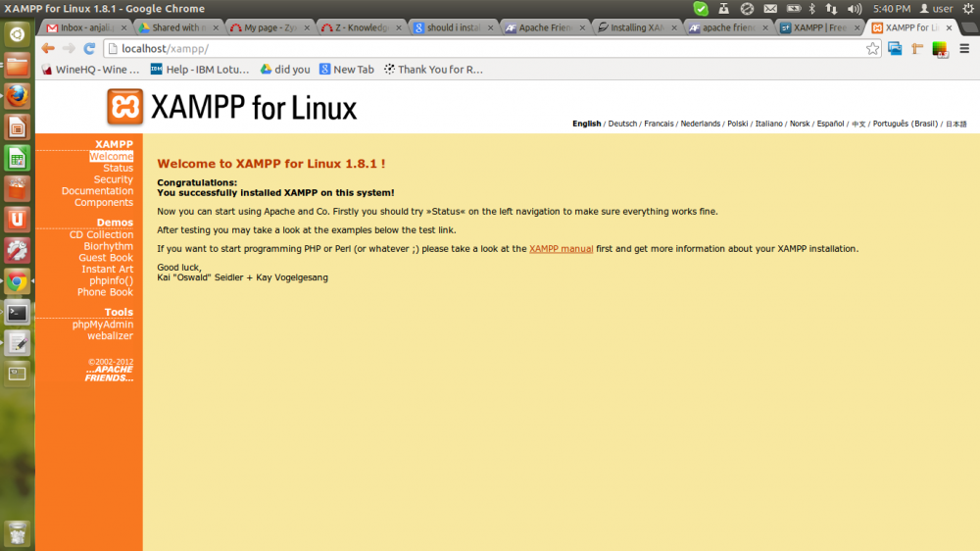Click the colorful square extension icon
The width and height of the screenshot is (980, 551).
point(940,49)
